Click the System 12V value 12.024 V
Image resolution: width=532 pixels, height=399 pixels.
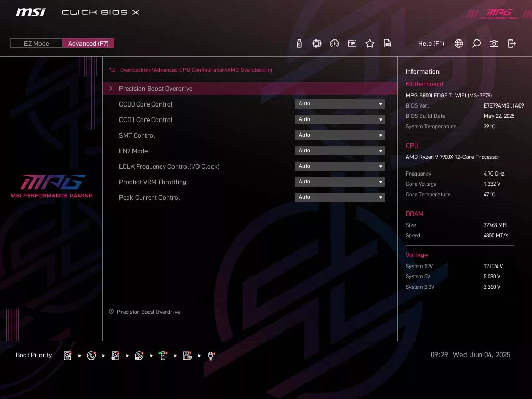(x=493, y=267)
